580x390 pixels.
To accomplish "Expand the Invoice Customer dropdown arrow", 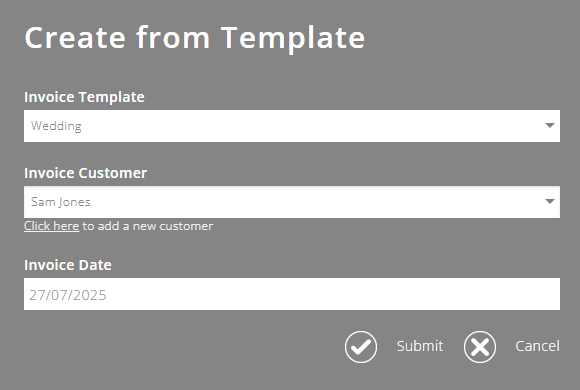I will (x=550, y=202).
